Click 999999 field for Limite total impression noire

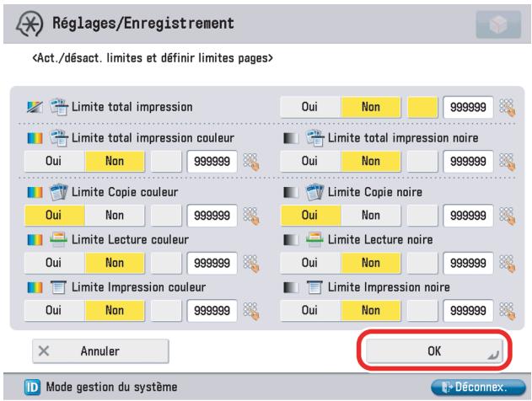(x=468, y=162)
